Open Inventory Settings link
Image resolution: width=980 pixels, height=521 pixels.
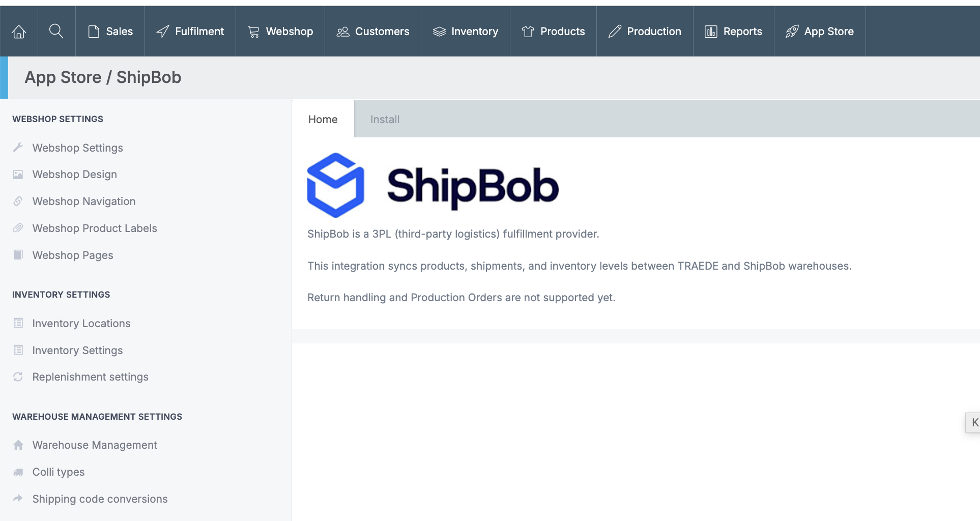coord(77,351)
